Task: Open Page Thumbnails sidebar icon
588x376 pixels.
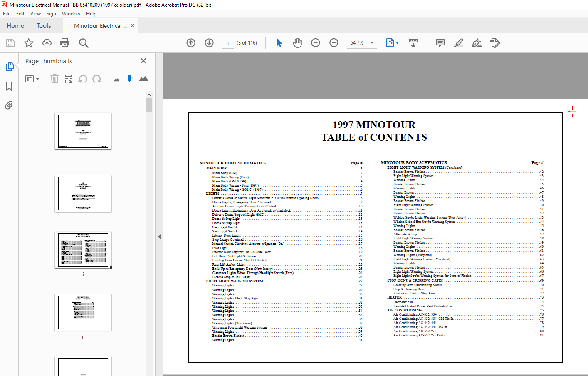Action: click(9, 67)
